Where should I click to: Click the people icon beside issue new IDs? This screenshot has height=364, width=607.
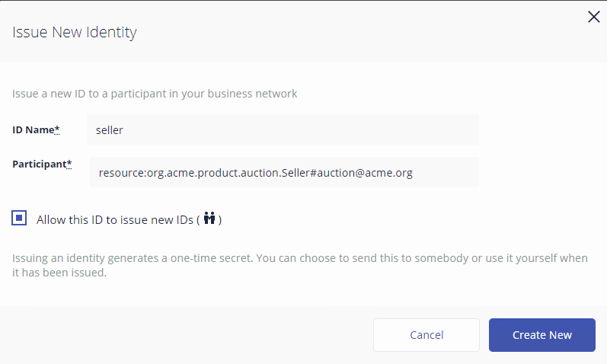211,219
